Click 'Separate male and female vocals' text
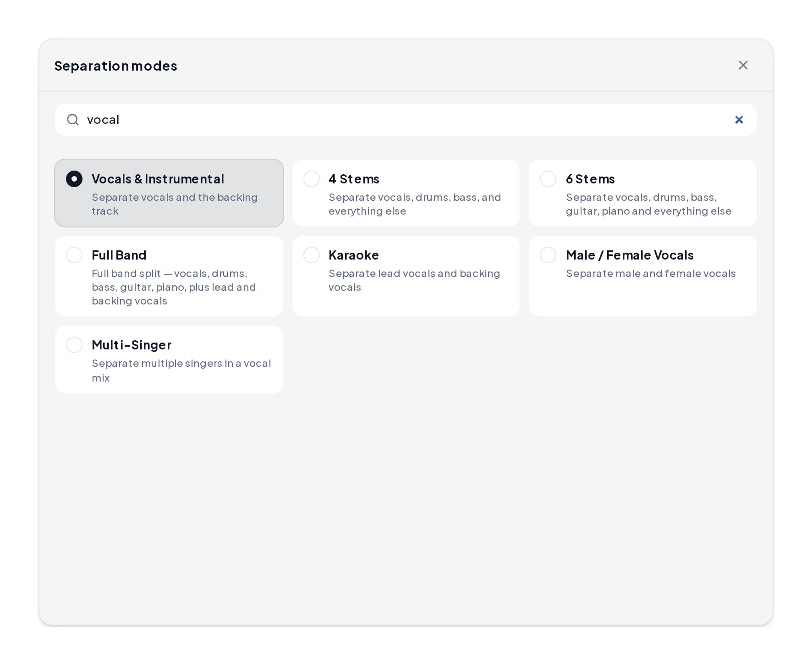 (x=651, y=273)
